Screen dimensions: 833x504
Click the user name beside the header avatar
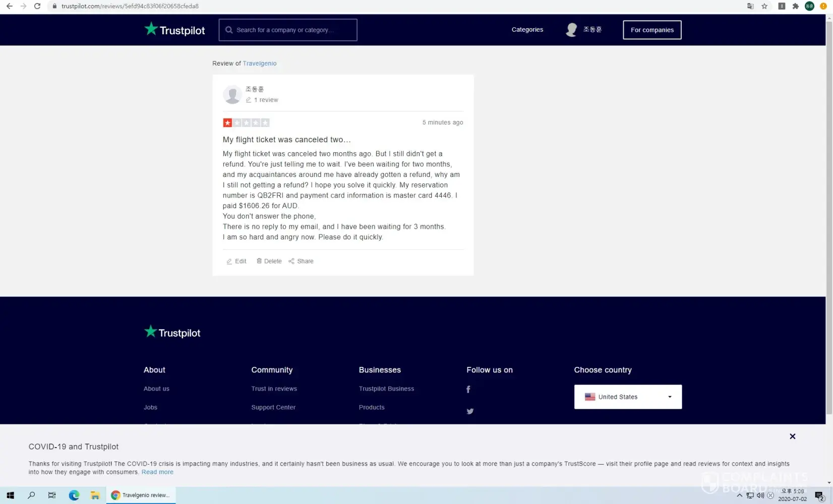(x=592, y=30)
